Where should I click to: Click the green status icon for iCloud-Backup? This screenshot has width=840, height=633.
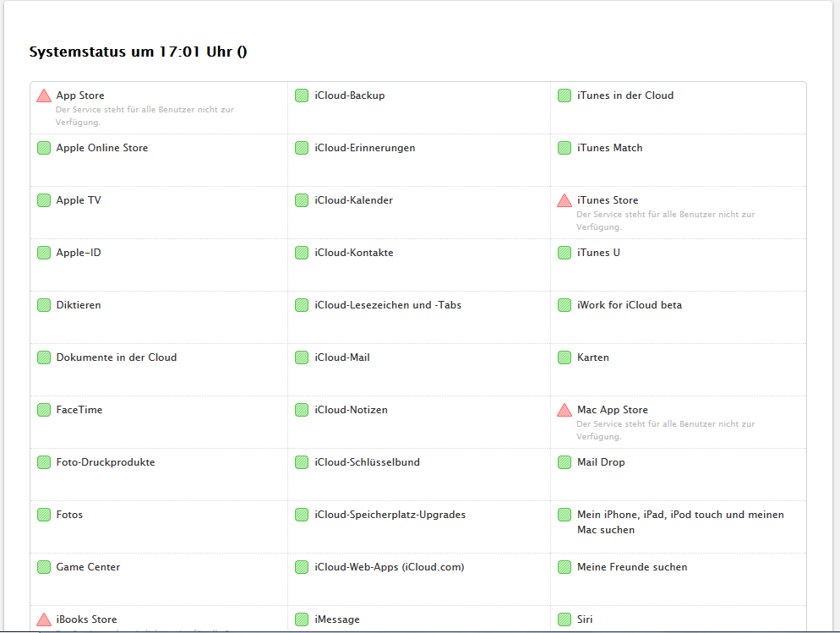point(302,95)
